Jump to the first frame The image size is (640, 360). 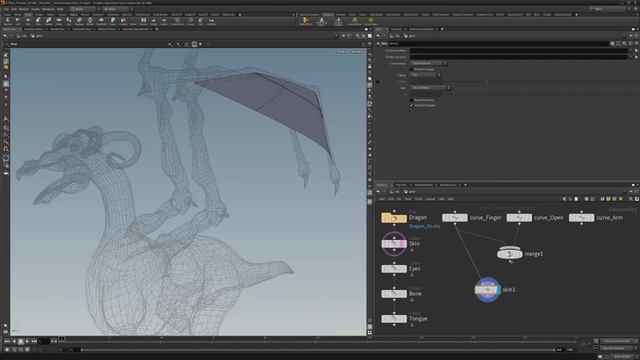[x=7, y=341]
